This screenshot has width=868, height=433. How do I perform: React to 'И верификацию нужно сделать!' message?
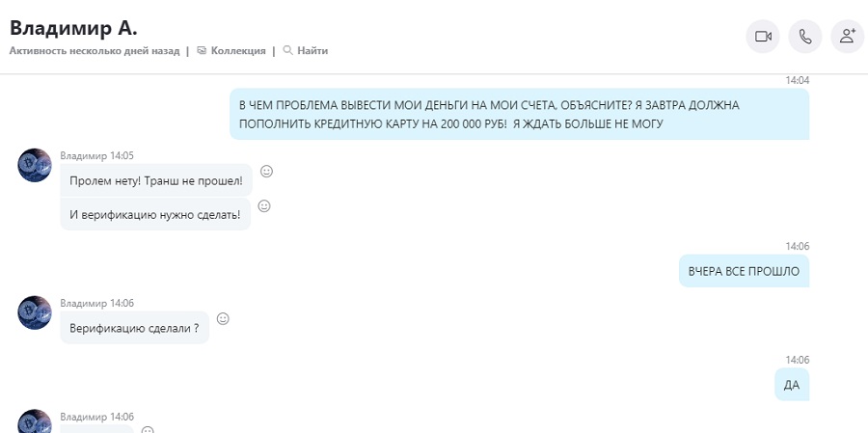point(264,206)
